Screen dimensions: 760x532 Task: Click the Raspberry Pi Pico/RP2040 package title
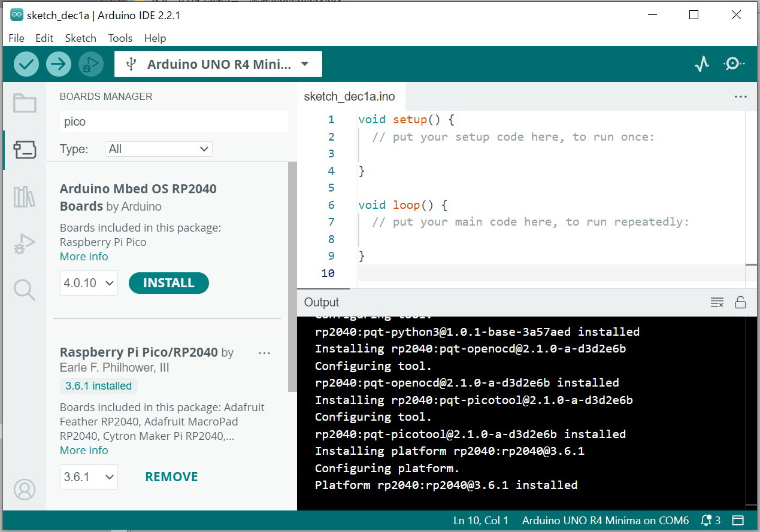pos(139,352)
